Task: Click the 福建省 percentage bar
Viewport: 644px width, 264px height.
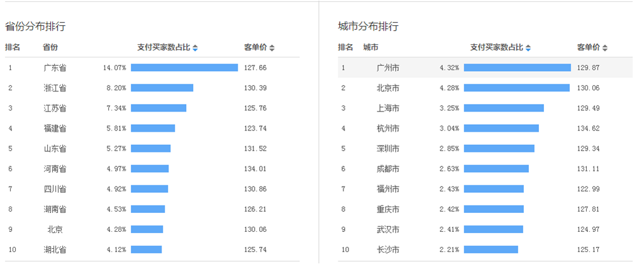Action: 153,129
